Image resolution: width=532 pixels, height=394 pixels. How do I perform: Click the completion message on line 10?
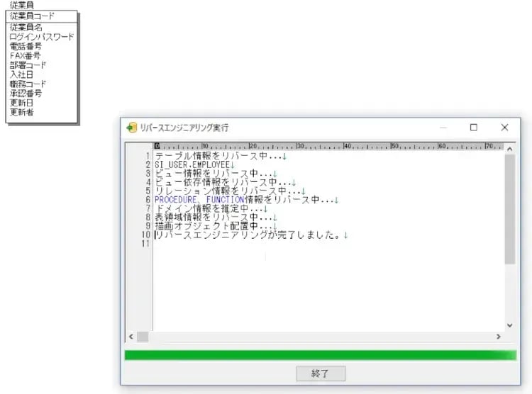click(x=248, y=235)
